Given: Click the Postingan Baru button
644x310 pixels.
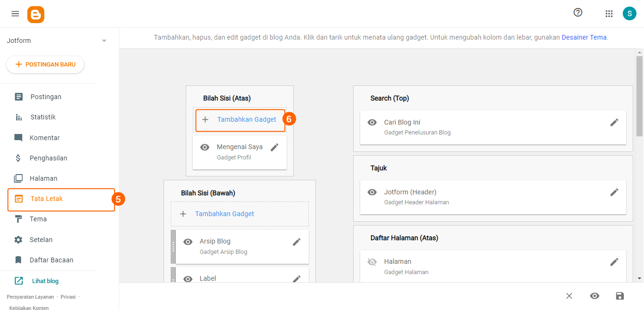Looking at the screenshot, I should 45,65.
